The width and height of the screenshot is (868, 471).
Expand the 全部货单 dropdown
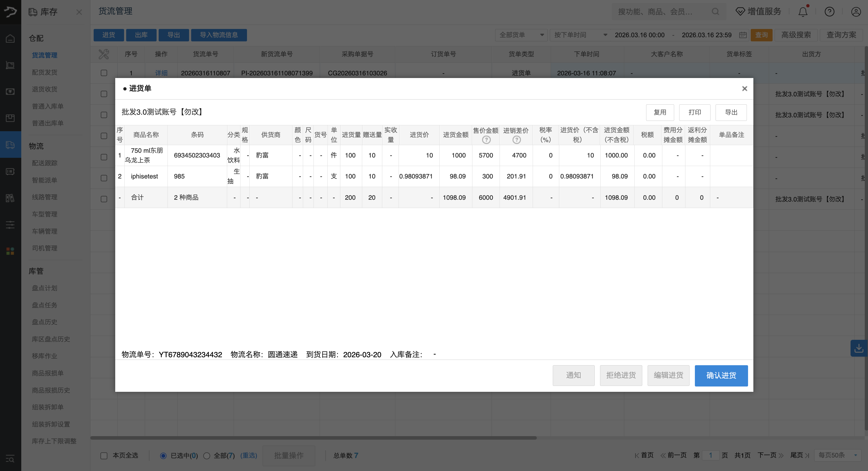[x=521, y=35]
